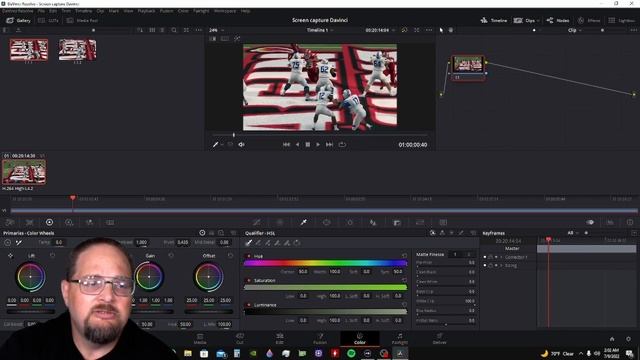Open the Scopes palette icon
This screenshot has height=360, width=640.
[610, 222]
